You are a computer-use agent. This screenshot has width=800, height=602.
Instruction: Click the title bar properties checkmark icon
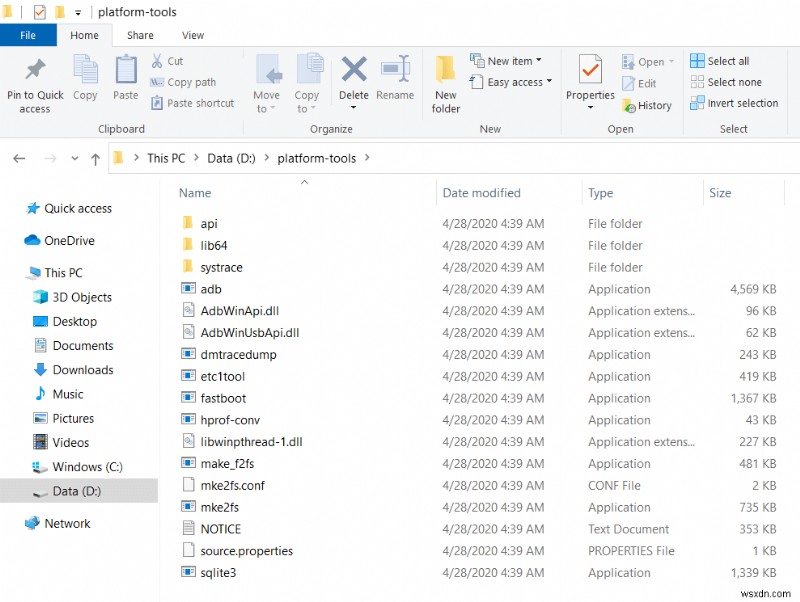39,12
